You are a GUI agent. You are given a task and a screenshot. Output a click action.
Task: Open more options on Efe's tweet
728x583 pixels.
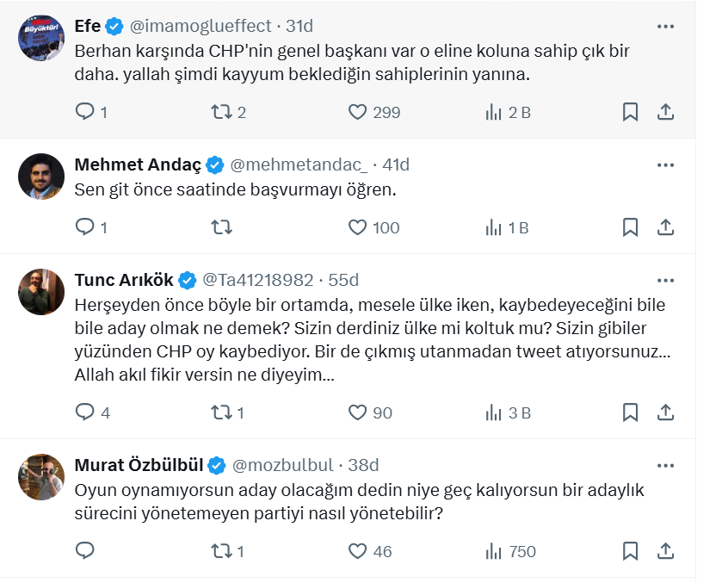(665, 27)
